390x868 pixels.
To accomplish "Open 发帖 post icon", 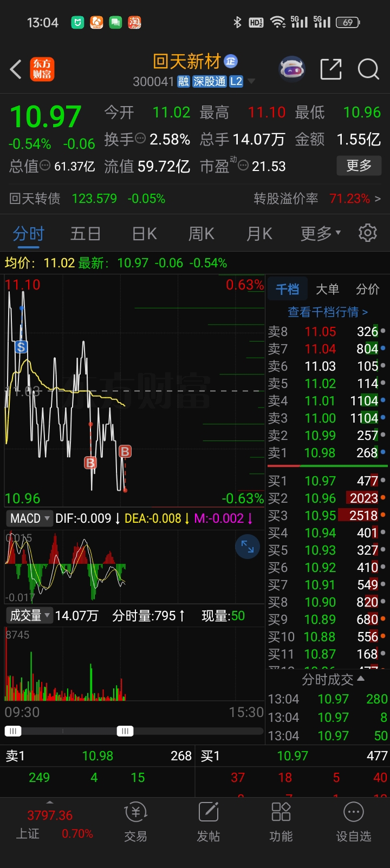I will (x=208, y=823).
